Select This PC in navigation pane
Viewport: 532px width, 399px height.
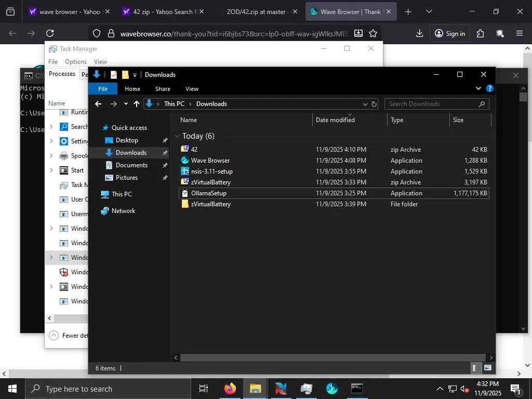coord(122,194)
